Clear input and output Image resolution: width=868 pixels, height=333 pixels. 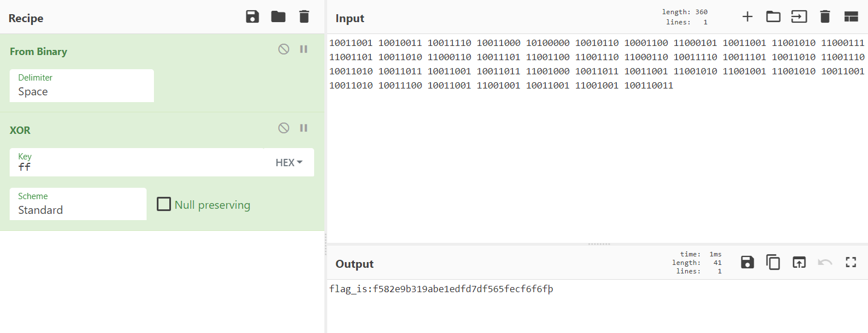pos(825,17)
